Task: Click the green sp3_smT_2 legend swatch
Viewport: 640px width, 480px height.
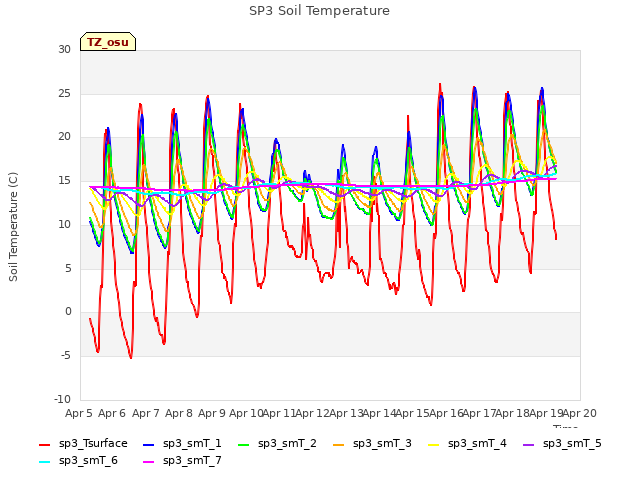Action: pyautogui.click(x=244, y=444)
